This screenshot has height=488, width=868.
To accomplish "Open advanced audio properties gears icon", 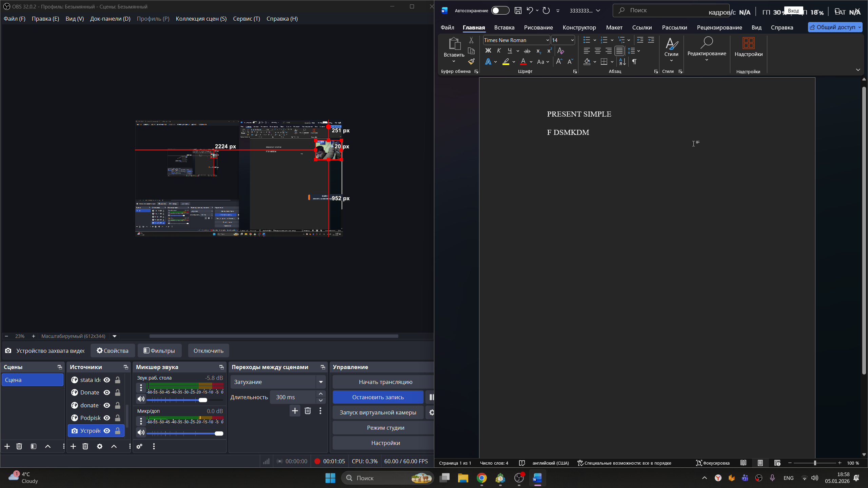I will coord(139,446).
